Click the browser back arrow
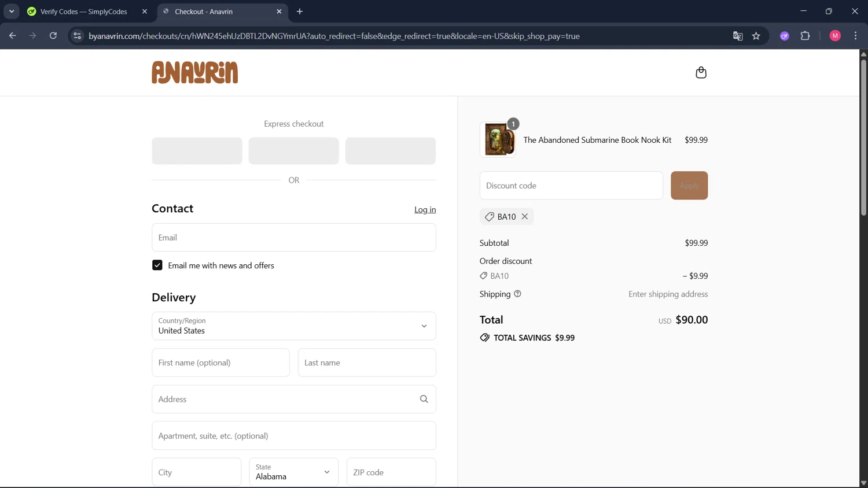868x488 pixels. [x=12, y=36]
